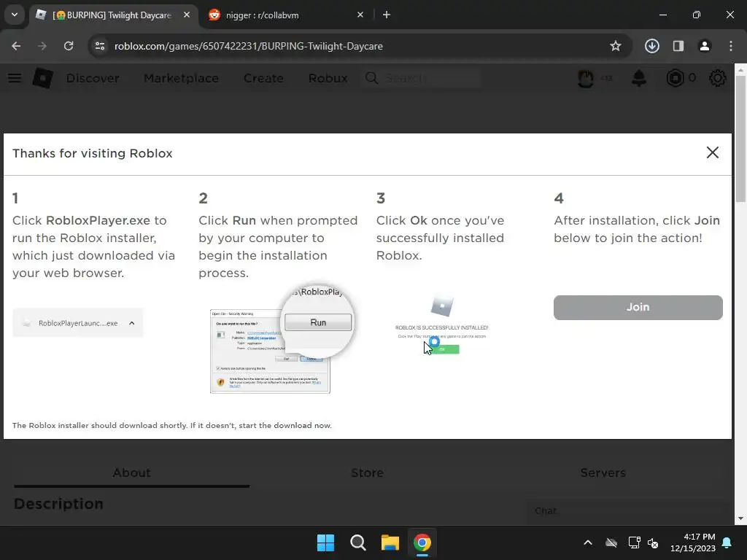Open the Robux page
This screenshot has height=560, width=747.
(328, 78)
